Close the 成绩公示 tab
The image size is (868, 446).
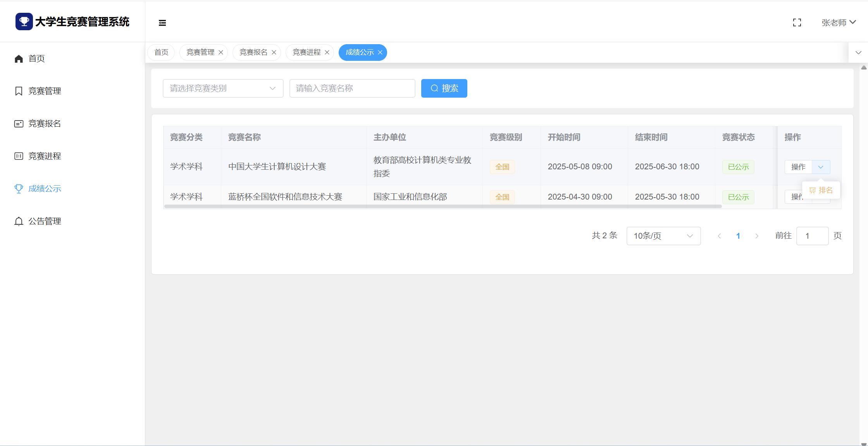pyautogui.click(x=380, y=52)
